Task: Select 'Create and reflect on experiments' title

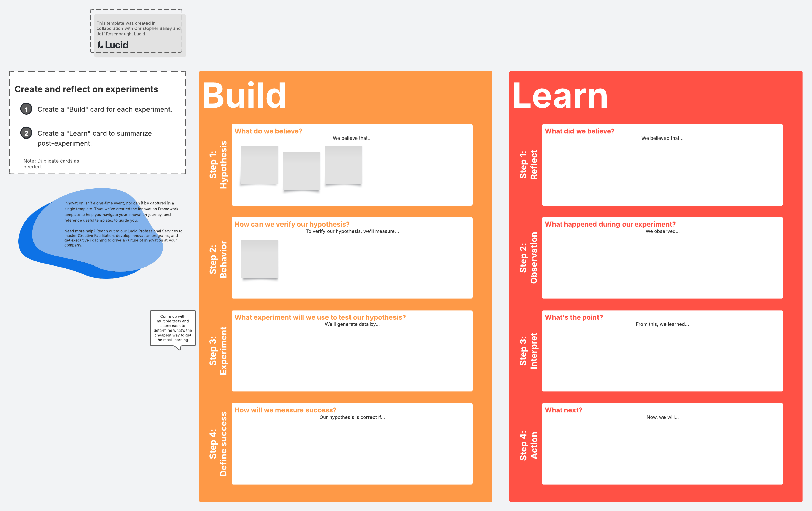Action: tap(86, 89)
